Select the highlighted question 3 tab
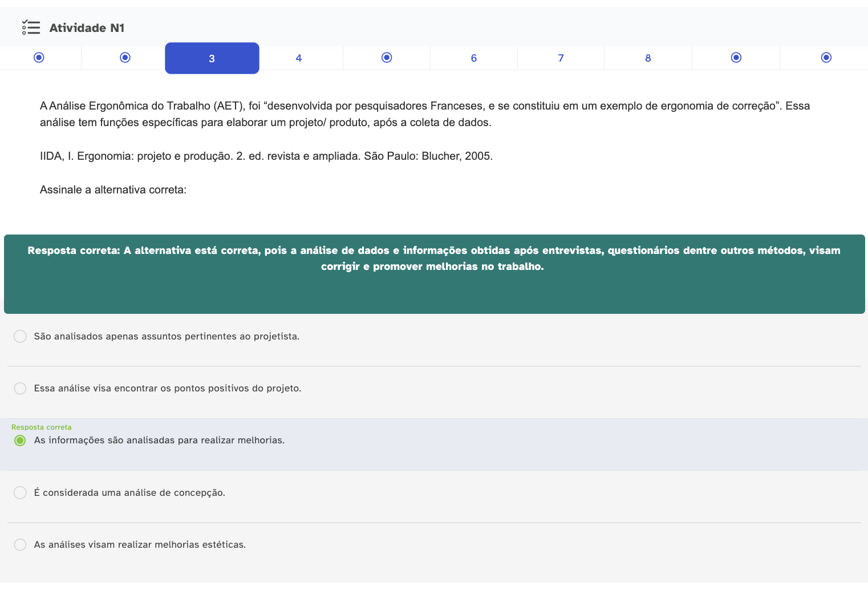 212,58
